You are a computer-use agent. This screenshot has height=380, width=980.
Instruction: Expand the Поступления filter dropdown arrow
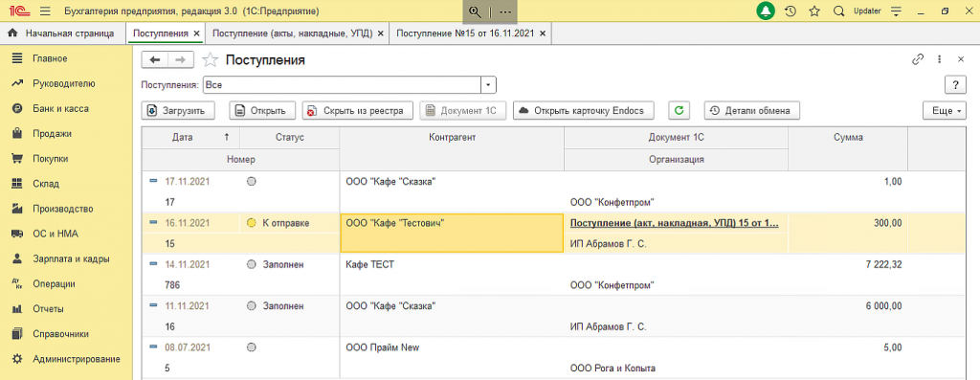click(x=489, y=84)
